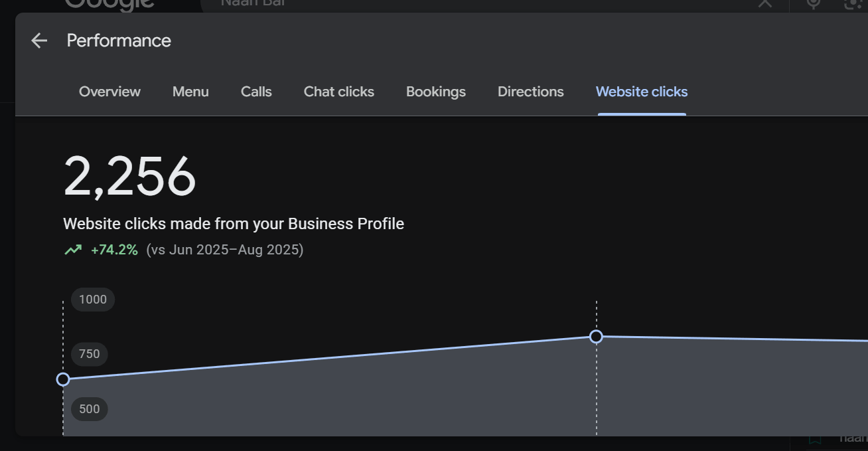Image resolution: width=868 pixels, height=451 pixels.
Task: Click the 1000 axis label
Action: pos(93,300)
